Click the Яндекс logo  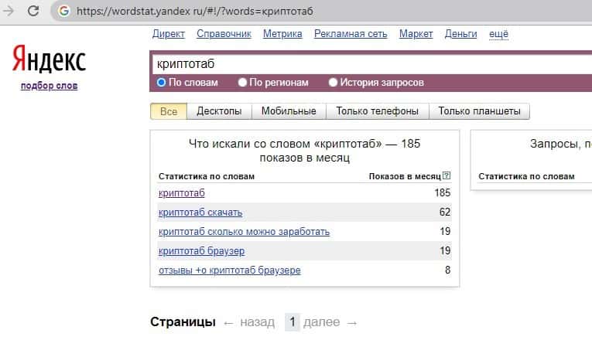click(49, 59)
